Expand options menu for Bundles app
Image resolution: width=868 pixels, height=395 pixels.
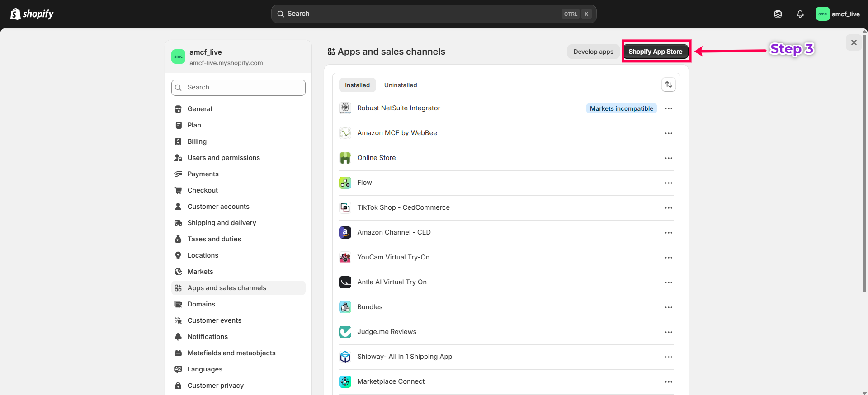(668, 307)
